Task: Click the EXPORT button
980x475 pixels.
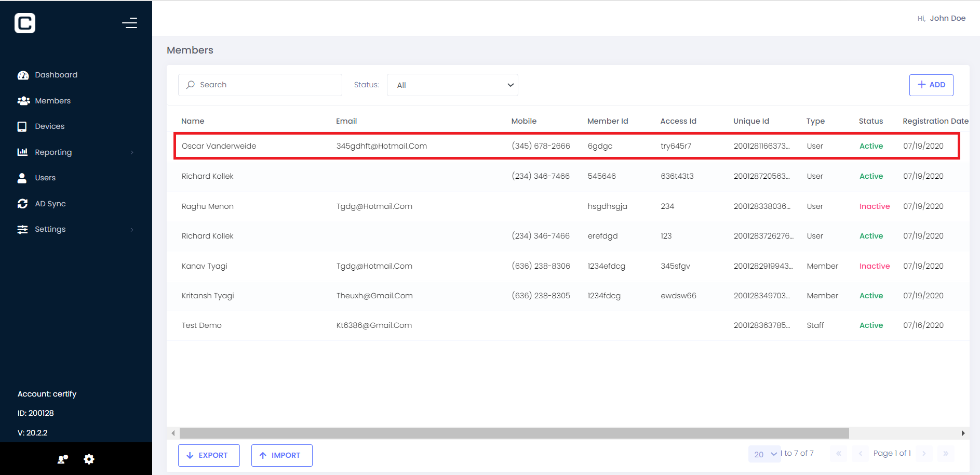Action: click(209, 455)
